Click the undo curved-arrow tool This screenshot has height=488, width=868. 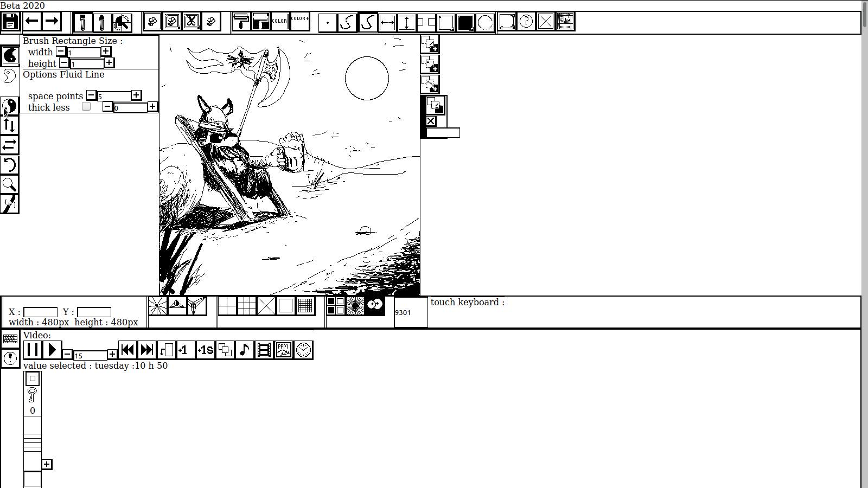(x=10, y=165)
